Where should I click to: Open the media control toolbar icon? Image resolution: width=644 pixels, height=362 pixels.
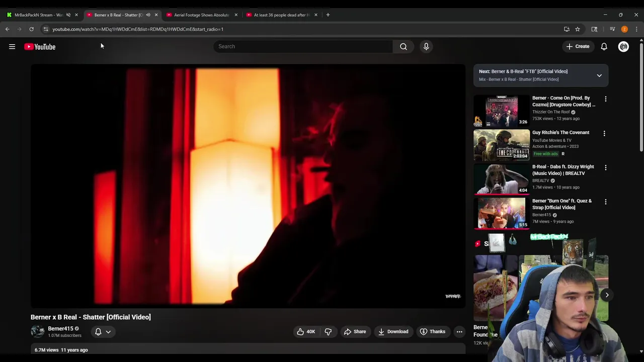point(612,29)
